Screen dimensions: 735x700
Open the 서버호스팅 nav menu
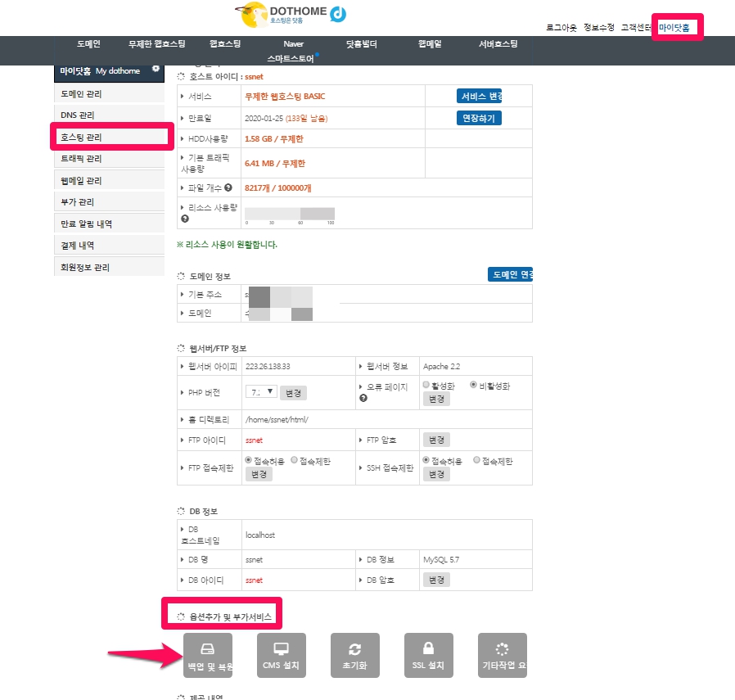498,44
